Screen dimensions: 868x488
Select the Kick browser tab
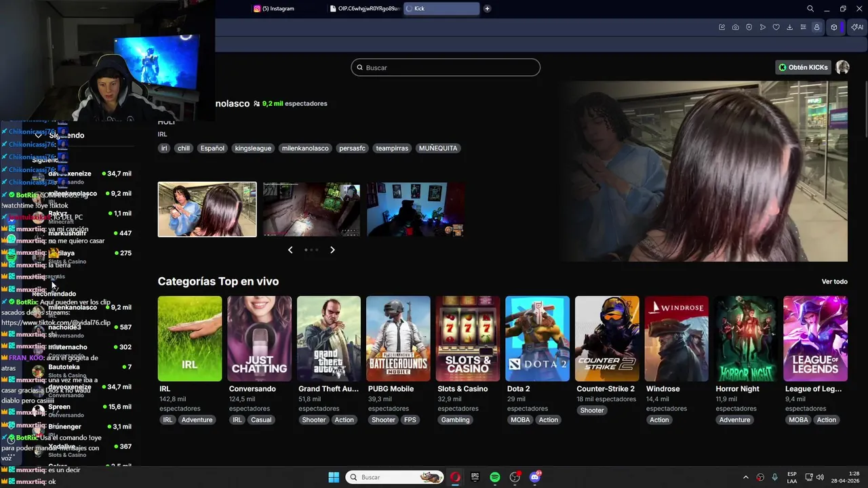[441, 9]
